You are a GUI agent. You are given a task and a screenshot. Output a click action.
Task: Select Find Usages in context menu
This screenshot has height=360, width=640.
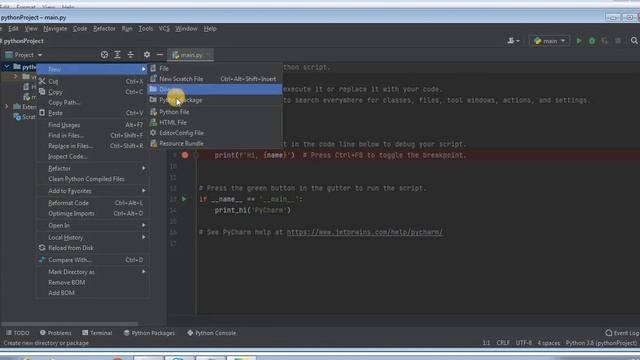(x=93, y=125)
